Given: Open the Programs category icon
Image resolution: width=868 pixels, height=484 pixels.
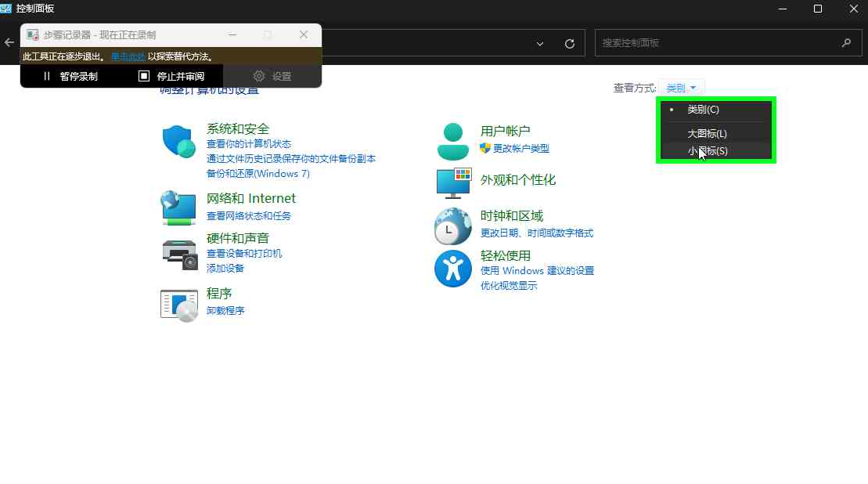Looking at the screenshot, I should 179,304.
